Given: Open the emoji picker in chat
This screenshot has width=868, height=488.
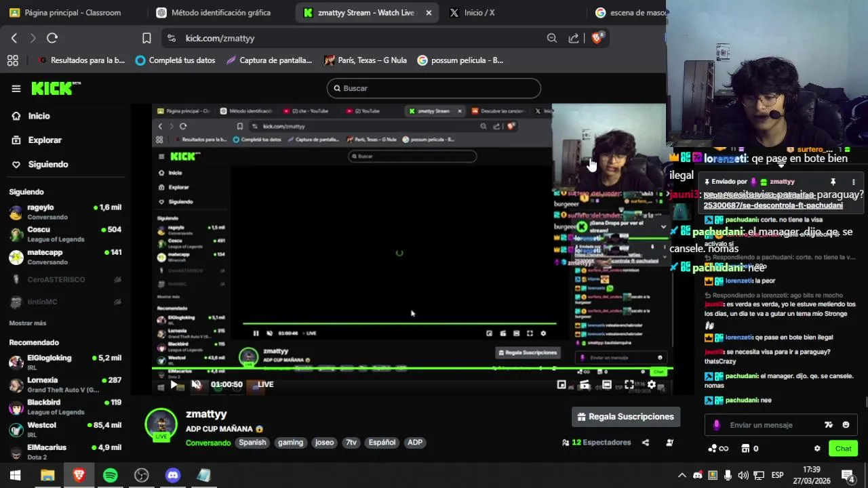Looking at the screenshot, I should pos(846,425).
